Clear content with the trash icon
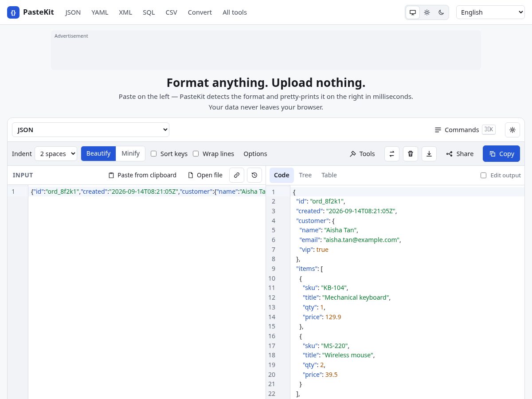 pyautogui.click(x=411, y=154)
